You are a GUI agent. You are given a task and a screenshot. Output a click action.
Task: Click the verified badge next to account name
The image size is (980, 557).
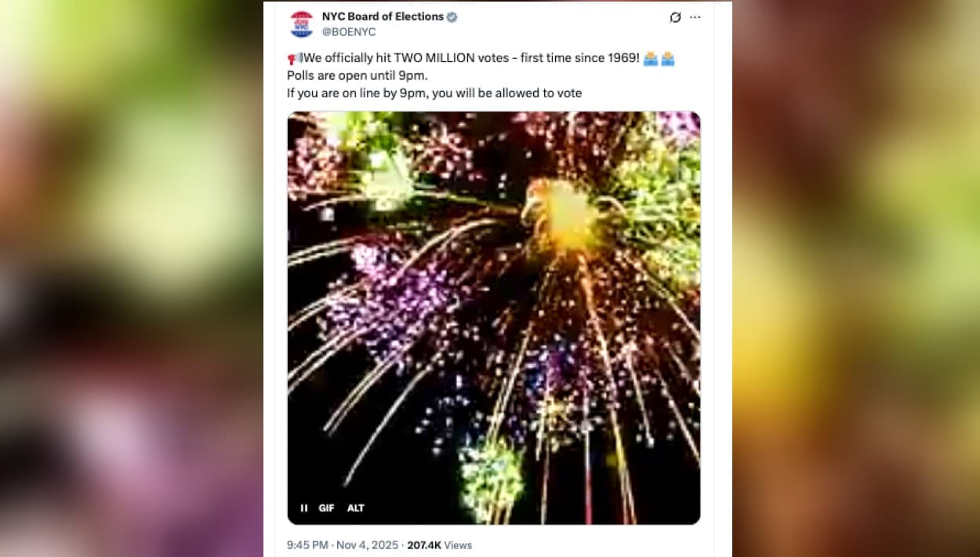pos(452,16)
